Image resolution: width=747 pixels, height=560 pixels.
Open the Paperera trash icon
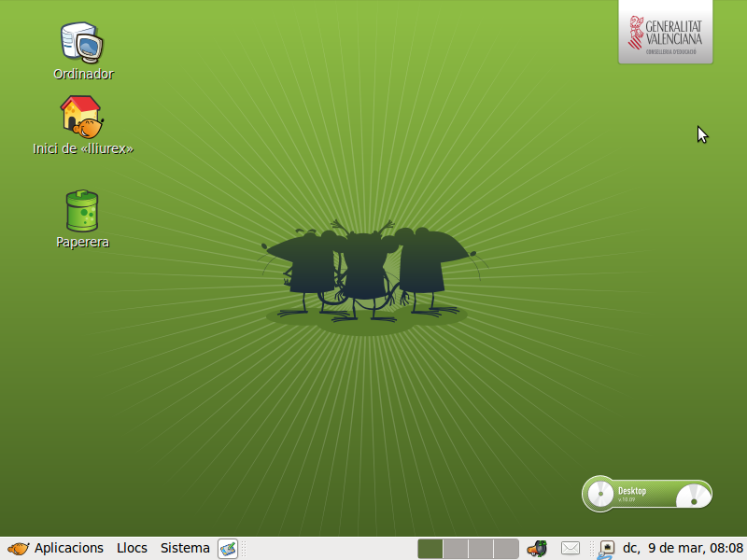[x=82, y=211]
